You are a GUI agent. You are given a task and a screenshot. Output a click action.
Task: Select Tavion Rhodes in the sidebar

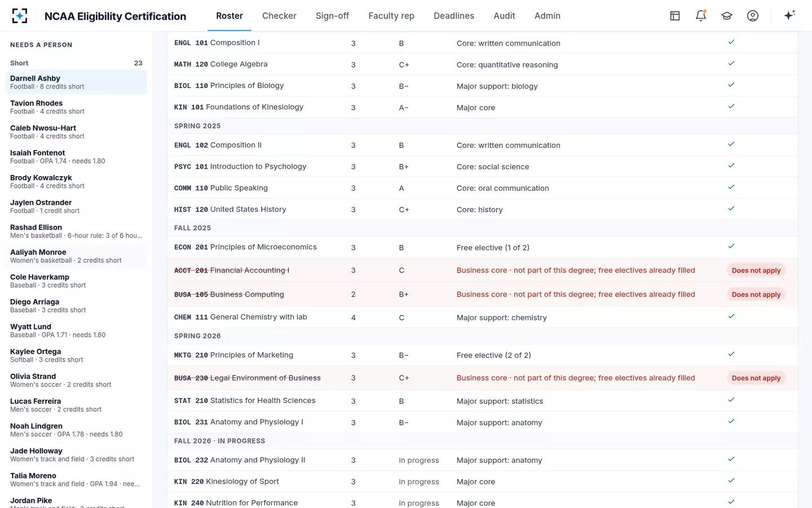coord(76,107)
